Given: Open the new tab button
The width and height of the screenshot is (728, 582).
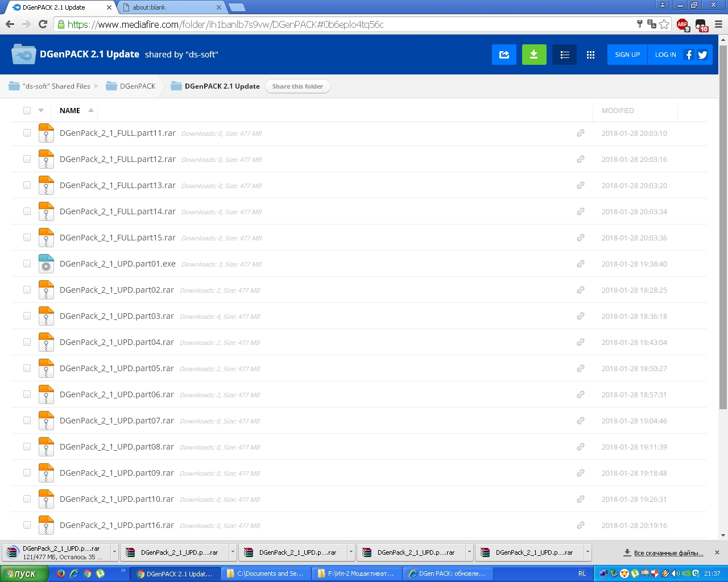Looking at the screenshot, I should (237, 7).
